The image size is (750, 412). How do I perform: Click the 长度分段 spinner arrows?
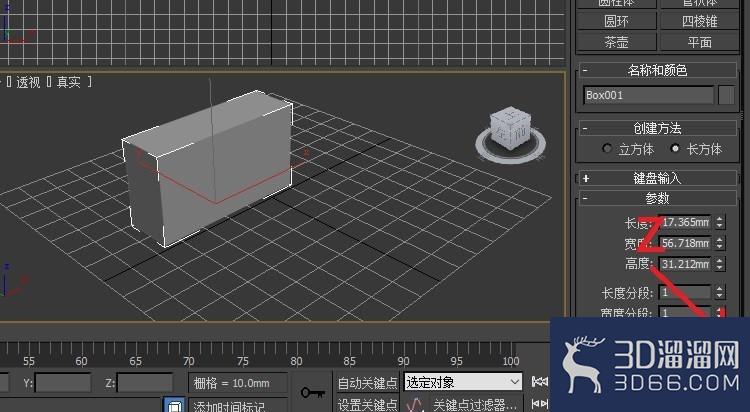(719, 292)
